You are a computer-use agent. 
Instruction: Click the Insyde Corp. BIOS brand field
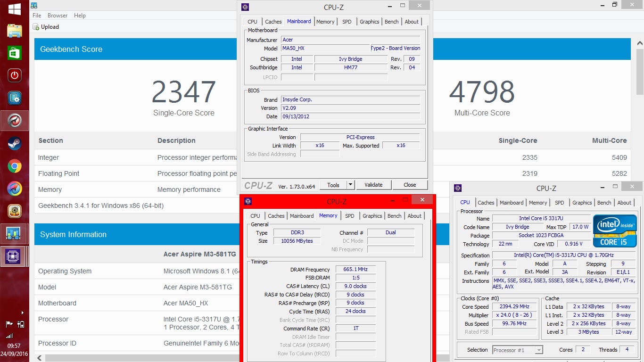[x=350, y=99]
